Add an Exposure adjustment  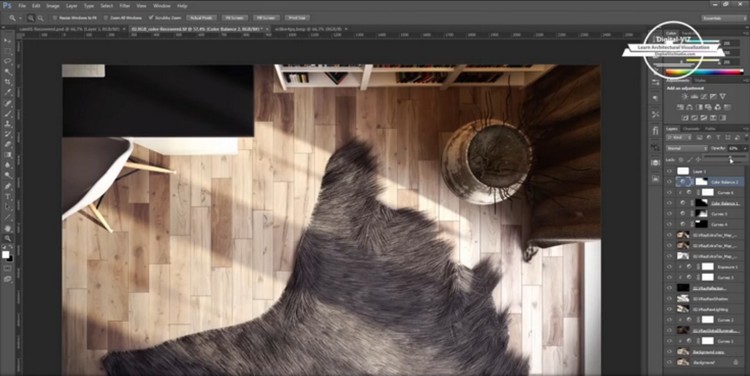713,97
